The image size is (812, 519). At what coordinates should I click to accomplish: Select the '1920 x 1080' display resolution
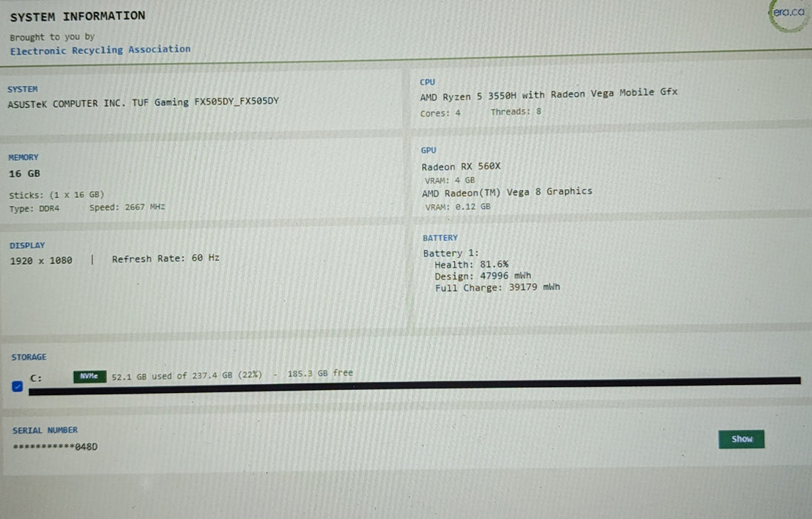pos(41,260)
